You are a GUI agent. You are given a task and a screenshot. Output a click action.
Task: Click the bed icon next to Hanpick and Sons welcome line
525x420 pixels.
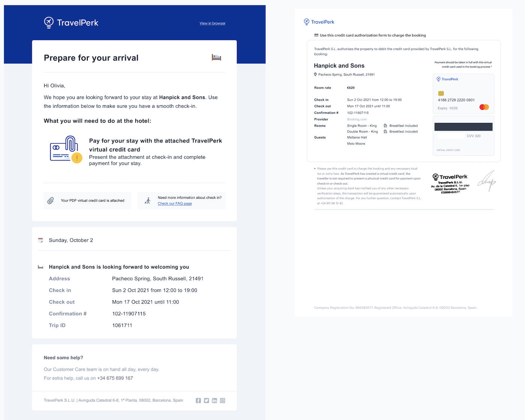tap(40, 267)
